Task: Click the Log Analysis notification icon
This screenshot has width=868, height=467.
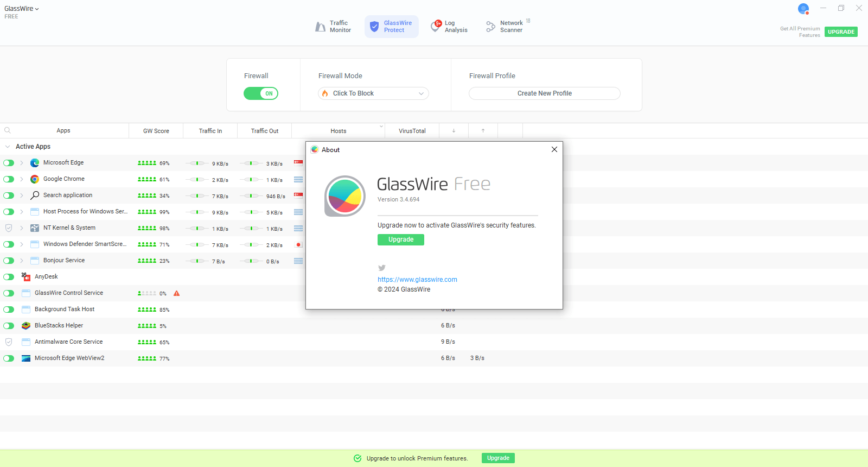Action: coord(436,26)
